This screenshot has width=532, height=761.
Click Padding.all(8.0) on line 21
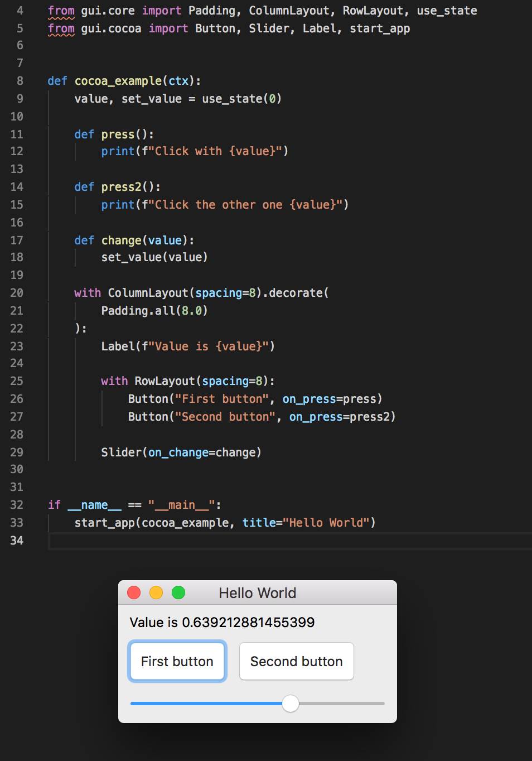point(154,311)
